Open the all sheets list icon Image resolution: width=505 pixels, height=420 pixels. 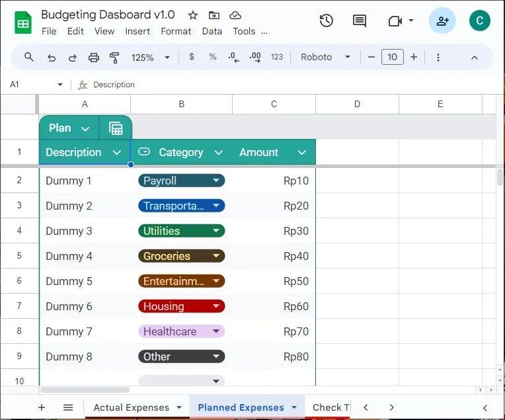[x=68, y=407]
